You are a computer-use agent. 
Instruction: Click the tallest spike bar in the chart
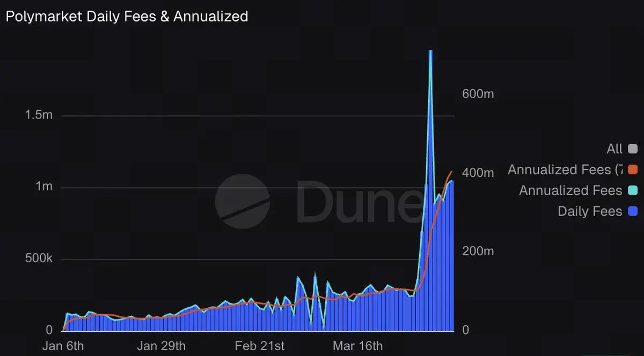click(430, 191)
